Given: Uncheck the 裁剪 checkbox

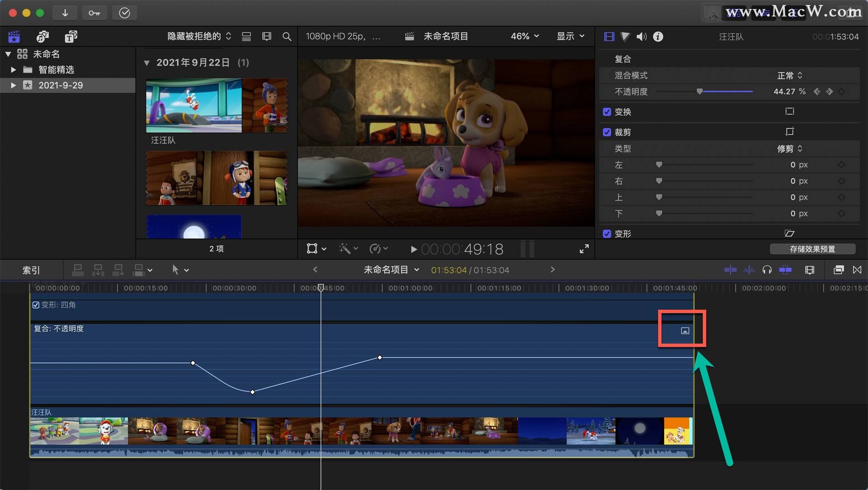Looking at the screenshot, I should pyautogui.click(x=607, y=132).
